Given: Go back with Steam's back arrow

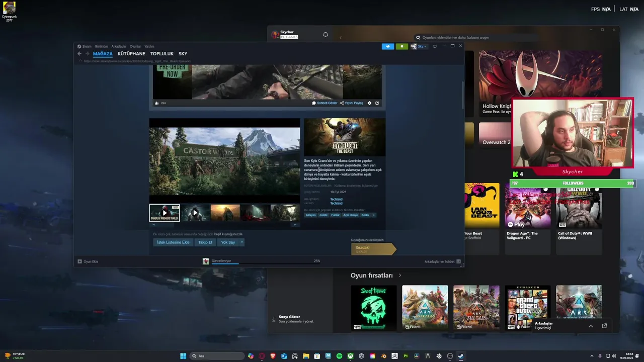Looking at the screenshot, I should click(79, 54).
